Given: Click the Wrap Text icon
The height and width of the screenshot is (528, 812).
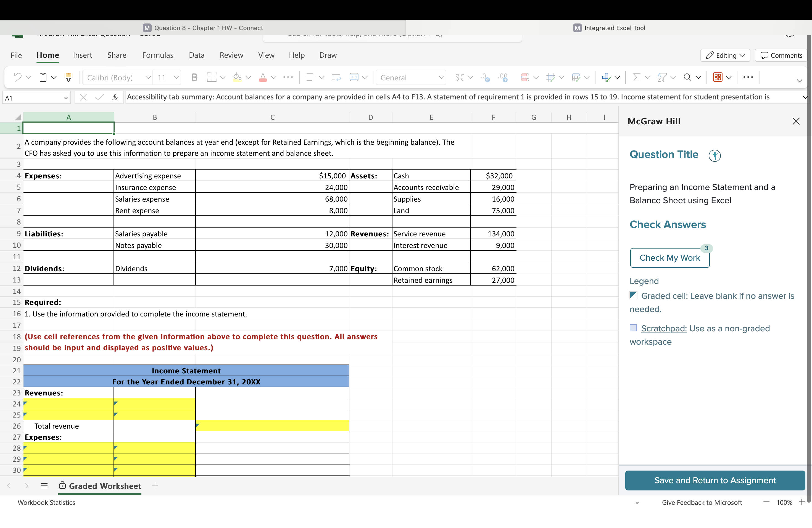Looking at the screenshot, I should 336,77.
